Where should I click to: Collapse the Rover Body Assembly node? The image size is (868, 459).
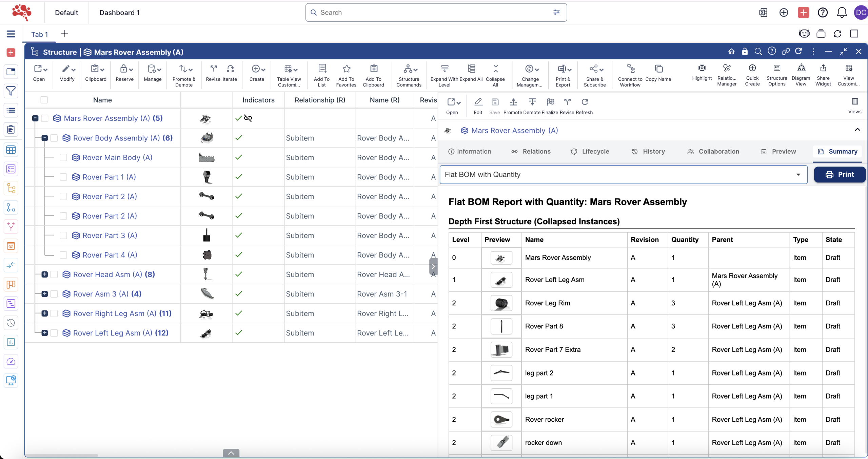[x=44, y=138]
